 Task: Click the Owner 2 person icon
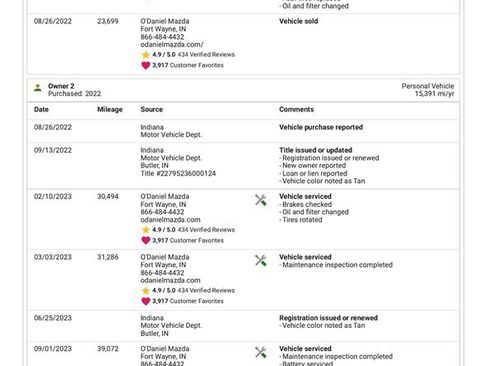point(38,88)
